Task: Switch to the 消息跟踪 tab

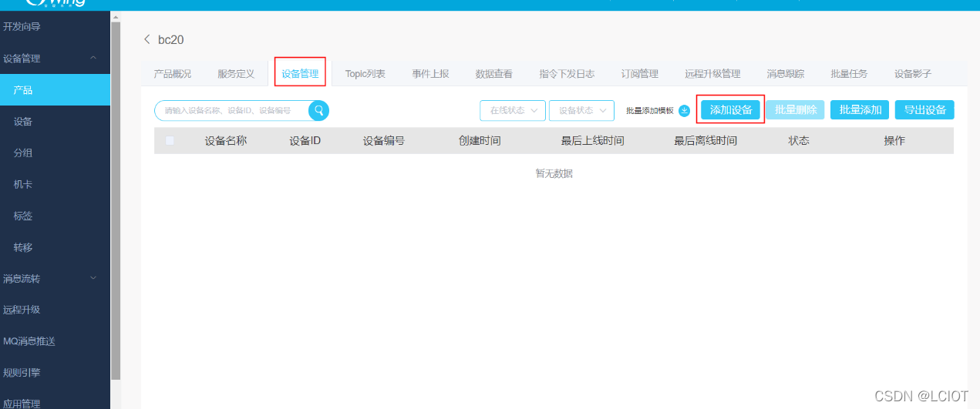Action: coord(786,74)
